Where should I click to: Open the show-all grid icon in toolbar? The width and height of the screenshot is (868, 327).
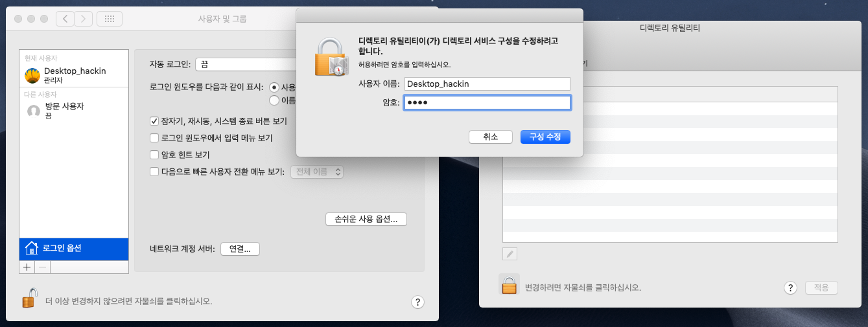[x=110, y=19]
